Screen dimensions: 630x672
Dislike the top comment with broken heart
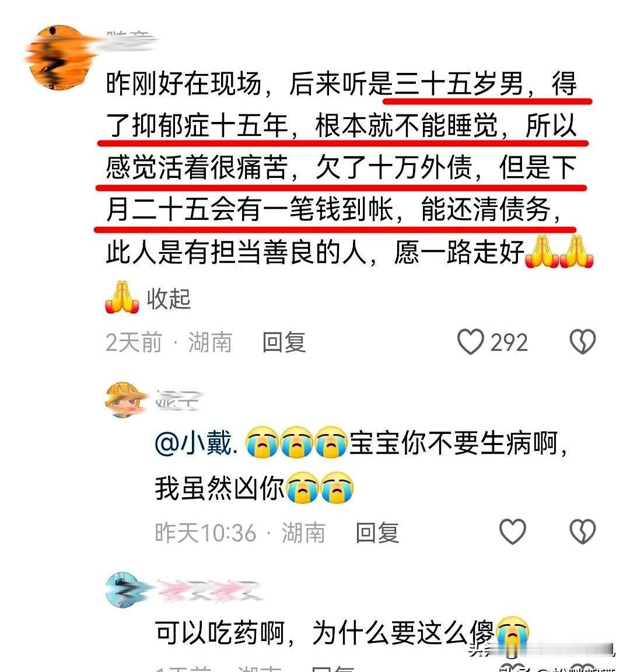[x=582, y=342]
